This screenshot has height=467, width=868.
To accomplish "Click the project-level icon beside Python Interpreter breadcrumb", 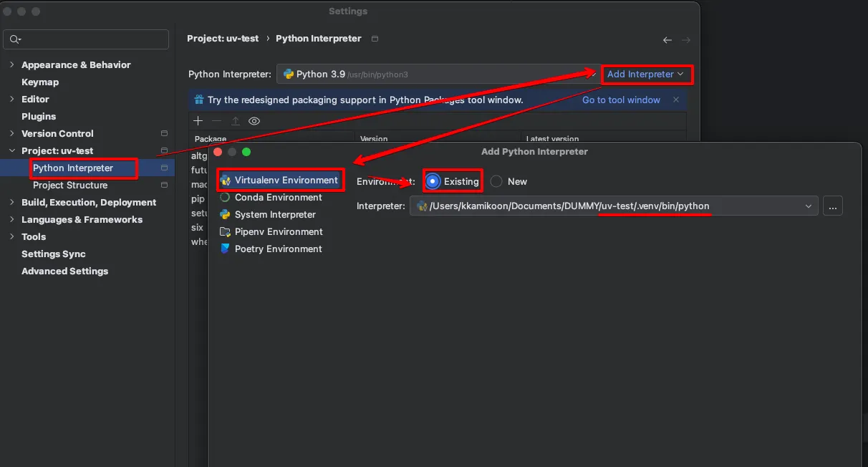I will 375,39.
